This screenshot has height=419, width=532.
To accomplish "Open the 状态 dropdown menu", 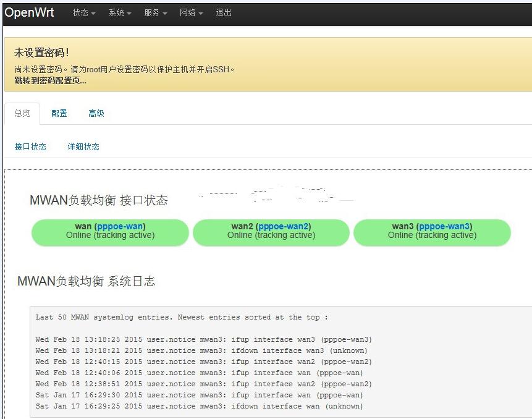I will click(83, 13).
